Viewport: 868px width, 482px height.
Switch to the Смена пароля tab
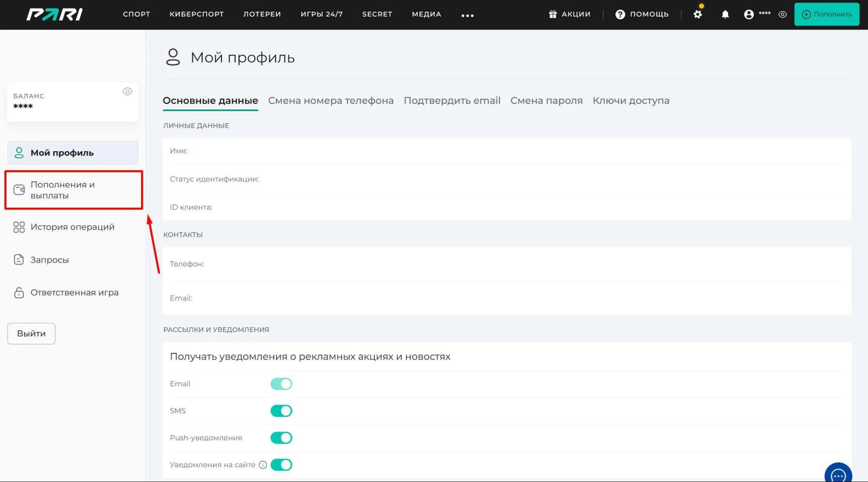pyautogui.click(x=546, y=100)
